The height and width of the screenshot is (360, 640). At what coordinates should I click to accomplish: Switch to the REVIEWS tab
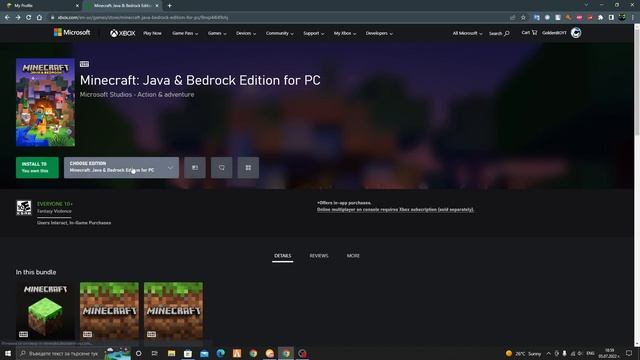coord(319,256)
